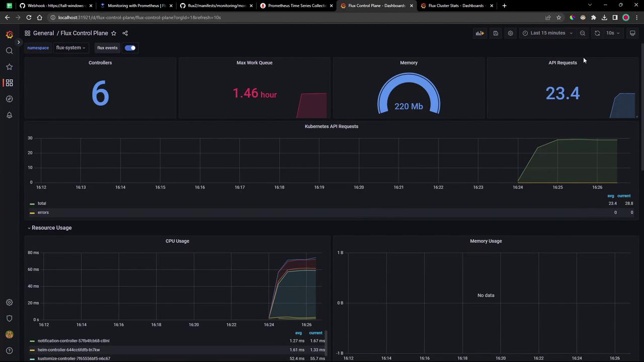Click the General folder breadcrumb link
The width and height of the screenshot is (644, 362).
click(x=43, y=33)
